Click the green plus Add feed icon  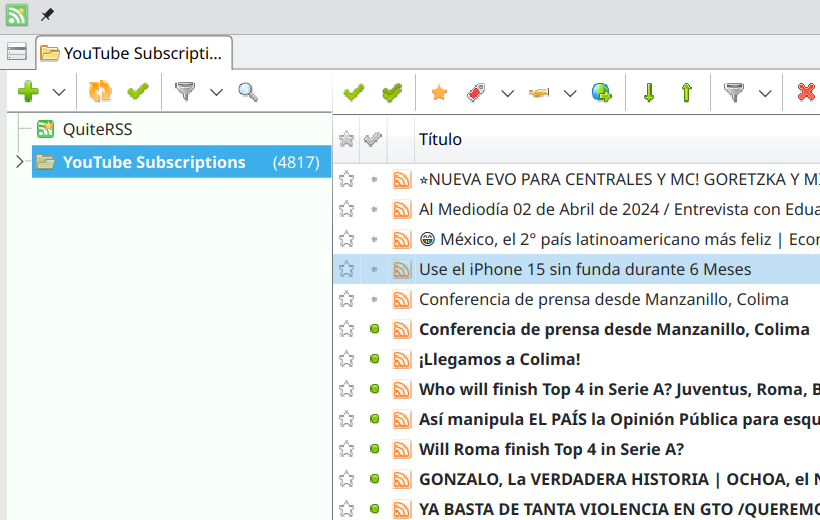pyautogui.click(x=28, y=92)
